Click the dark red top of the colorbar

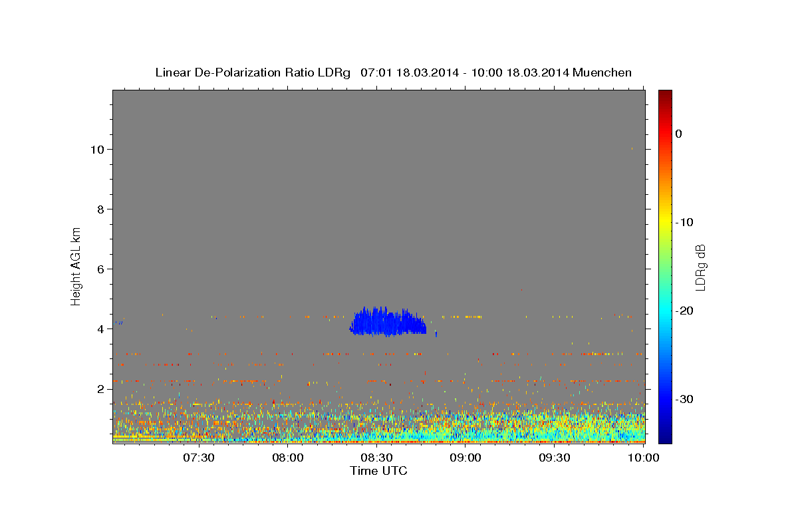[665, 94]
